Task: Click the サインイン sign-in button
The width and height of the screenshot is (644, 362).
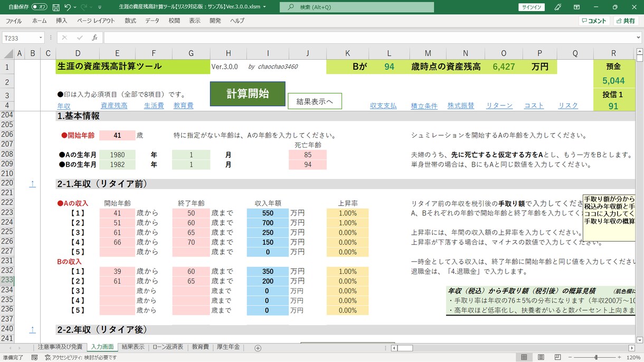Action: 532,7
